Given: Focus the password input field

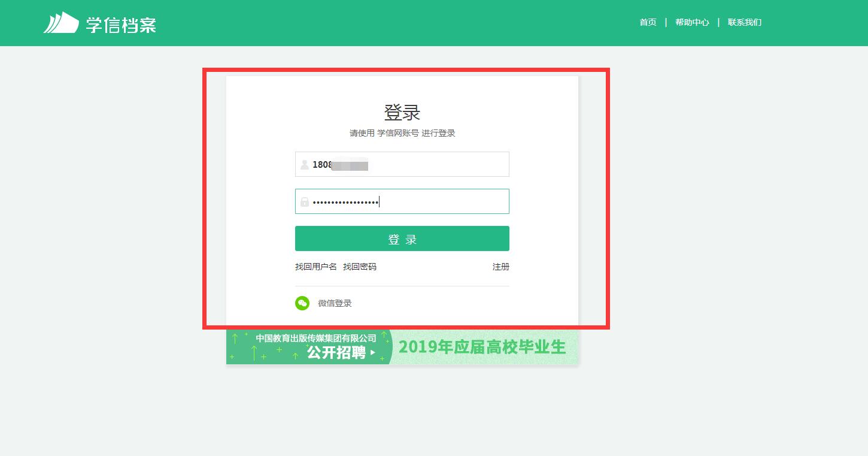Looking at the screenshot, I should tap(402, 201).
